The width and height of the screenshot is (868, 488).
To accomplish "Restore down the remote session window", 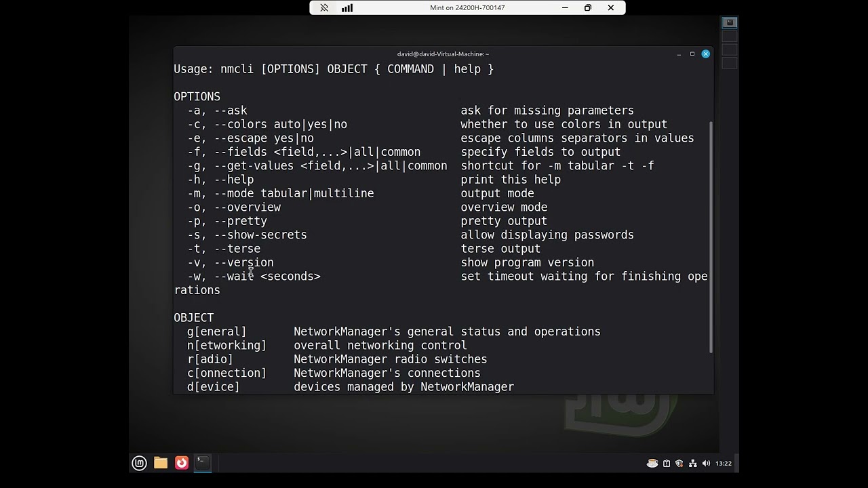I will pyautogui.click(x=588, y=8).
